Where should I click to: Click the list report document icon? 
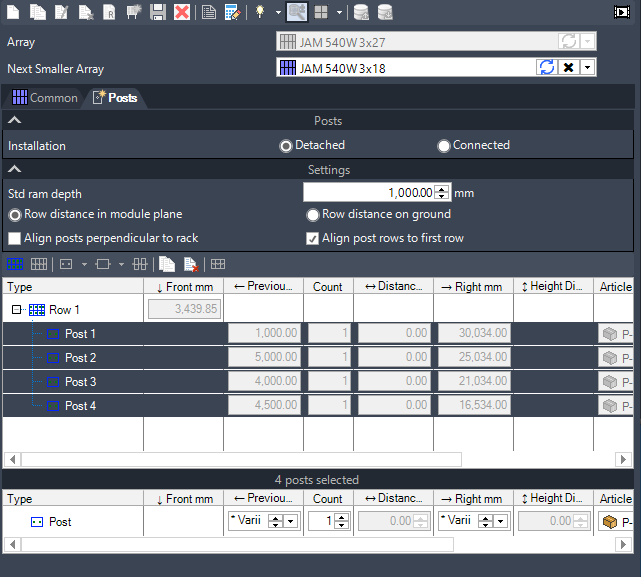tap(209, 11)
